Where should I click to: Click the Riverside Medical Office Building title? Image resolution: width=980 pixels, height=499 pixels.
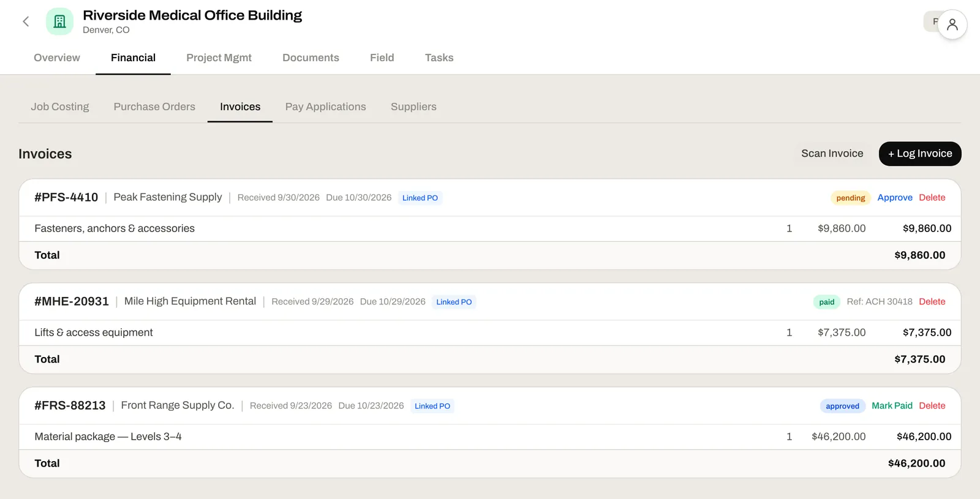coord(192,15)
